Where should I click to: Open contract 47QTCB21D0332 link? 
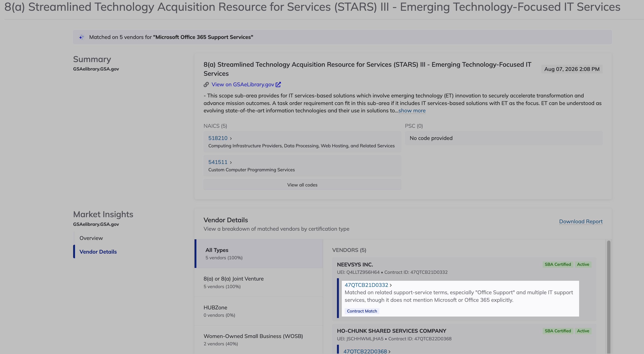366,285
